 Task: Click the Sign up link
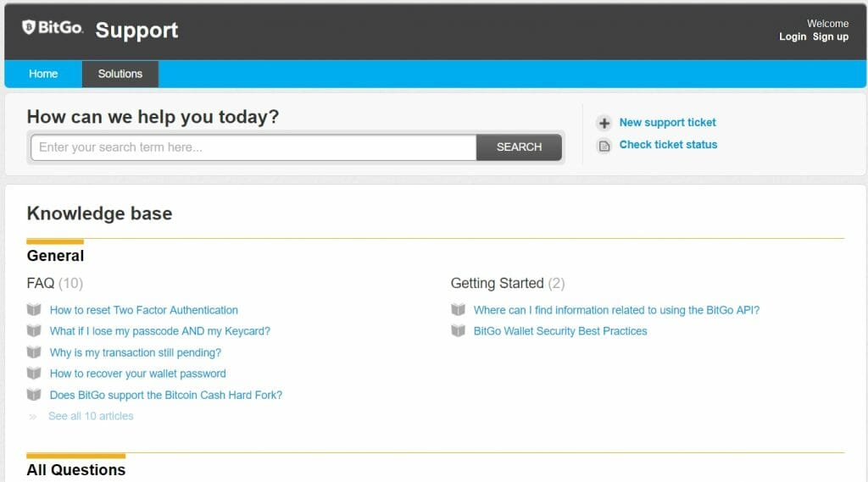(831, 36)
